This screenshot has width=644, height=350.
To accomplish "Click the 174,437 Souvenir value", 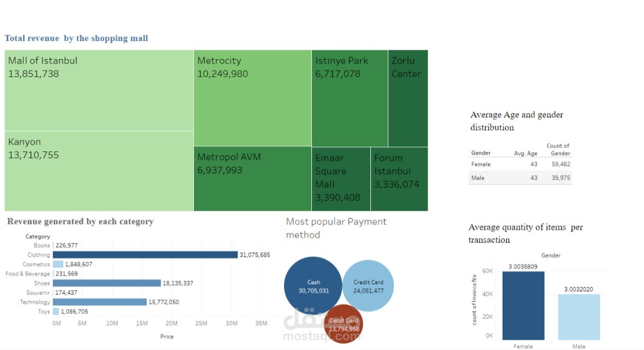I will (66, 293).
